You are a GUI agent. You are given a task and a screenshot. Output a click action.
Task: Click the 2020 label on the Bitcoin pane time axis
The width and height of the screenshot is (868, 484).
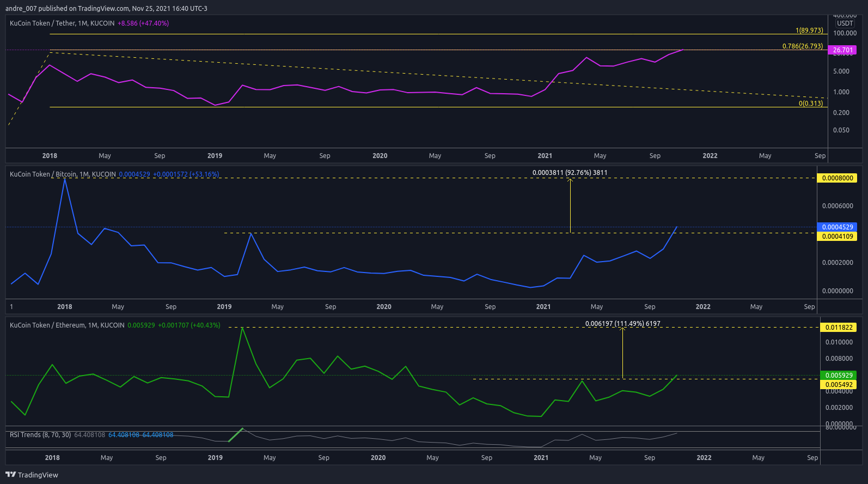click(x=384, y=307)
